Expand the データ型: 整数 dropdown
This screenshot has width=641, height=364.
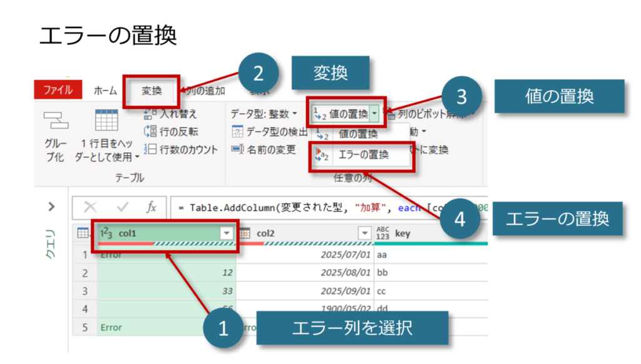pyautogui.click(x=295, y=114)
